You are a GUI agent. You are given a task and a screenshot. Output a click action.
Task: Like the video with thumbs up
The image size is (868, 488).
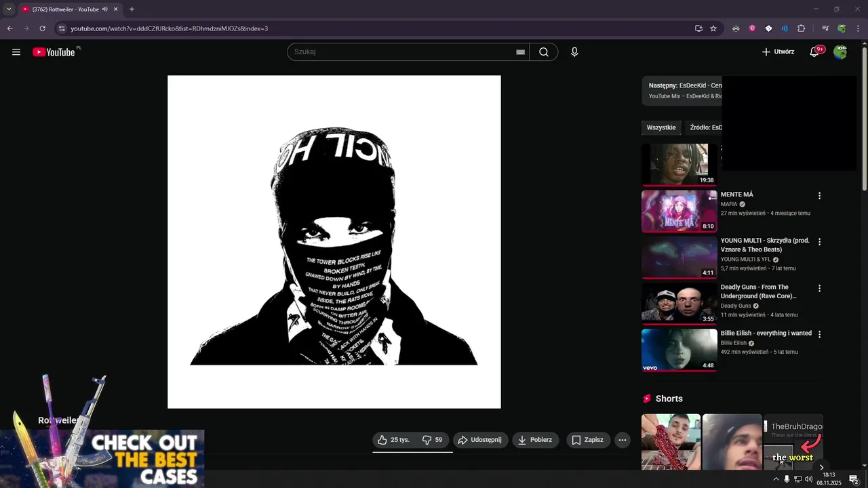[x=394, y=440]
